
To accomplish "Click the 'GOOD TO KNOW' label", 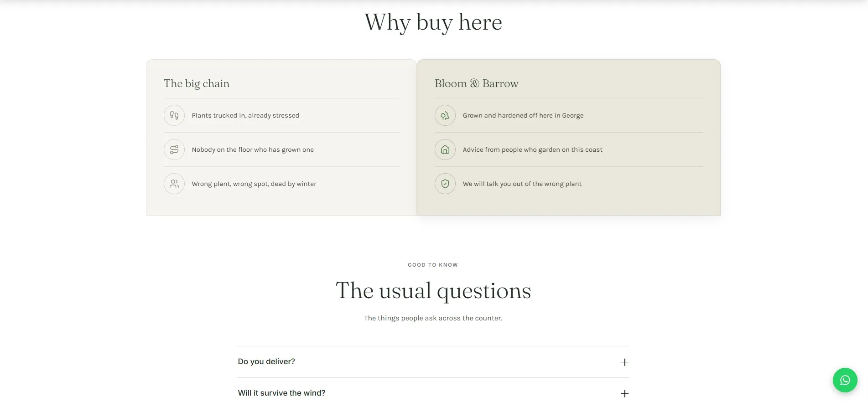I will click(x=433, y=265).
